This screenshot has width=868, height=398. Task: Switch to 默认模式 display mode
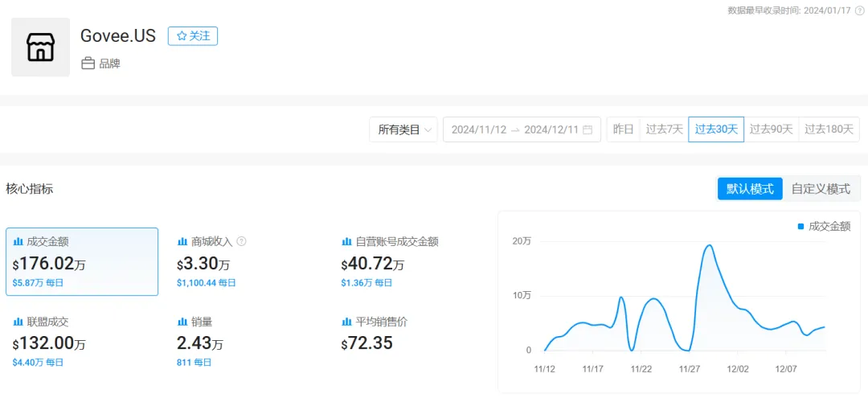[750, 189]
